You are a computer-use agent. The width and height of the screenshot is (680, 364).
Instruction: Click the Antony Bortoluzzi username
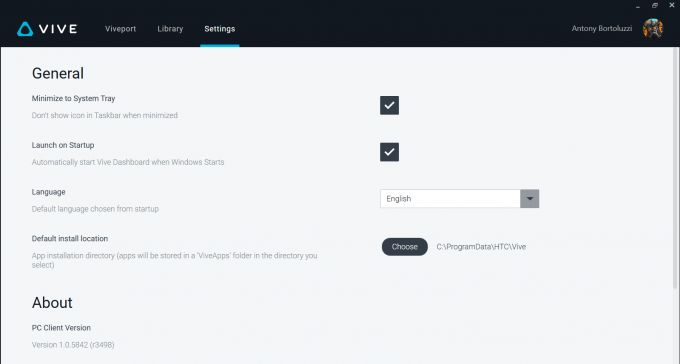click(x=602, y=29)
